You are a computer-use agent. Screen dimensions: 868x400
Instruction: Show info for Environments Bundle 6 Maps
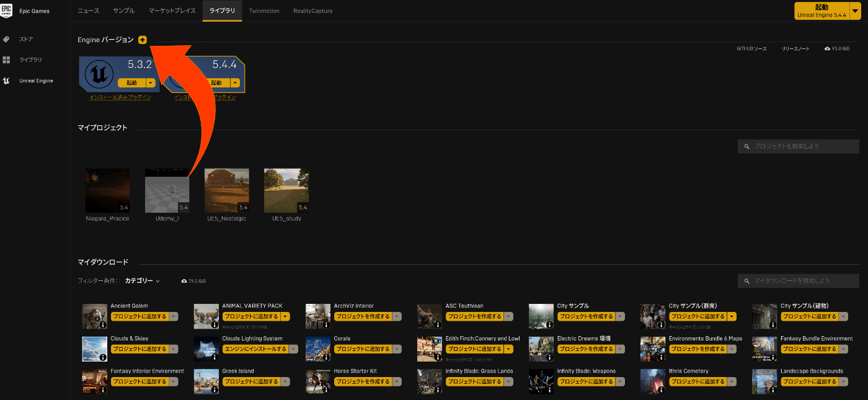pos(661,357)
